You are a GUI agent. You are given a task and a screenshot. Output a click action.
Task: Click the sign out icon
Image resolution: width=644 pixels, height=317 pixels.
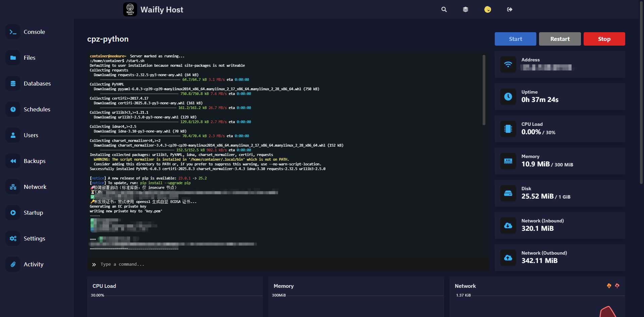[x=509, y=9]
